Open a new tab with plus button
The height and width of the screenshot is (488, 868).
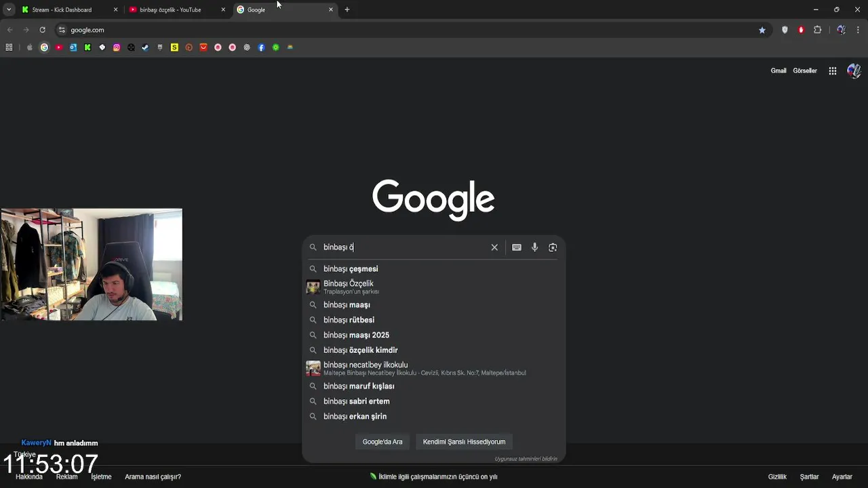tap(347, 9)
